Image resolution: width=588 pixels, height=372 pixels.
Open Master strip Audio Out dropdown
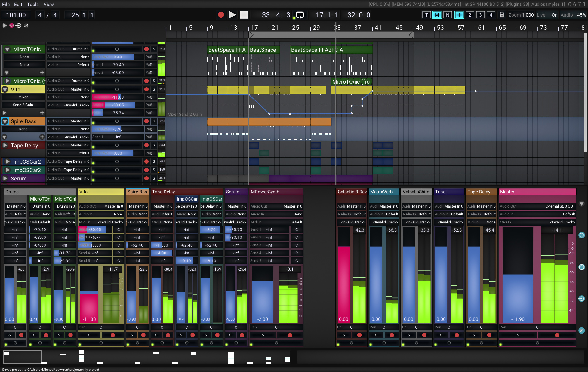[537, 206]
